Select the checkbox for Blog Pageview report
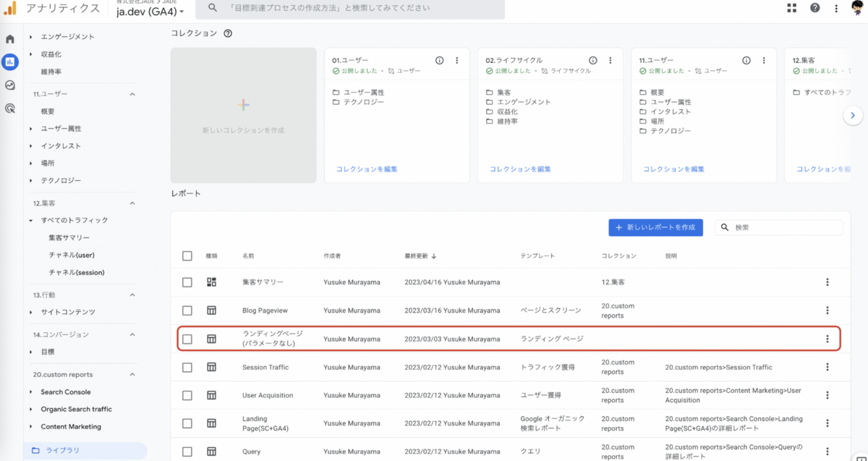 187,310
